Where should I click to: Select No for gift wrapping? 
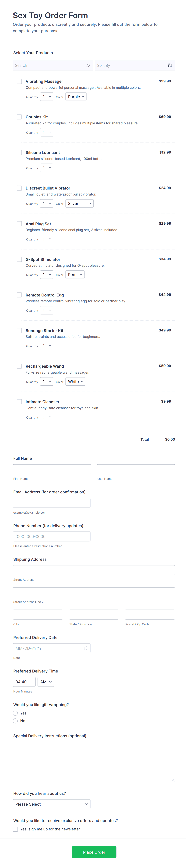[16, 721]
